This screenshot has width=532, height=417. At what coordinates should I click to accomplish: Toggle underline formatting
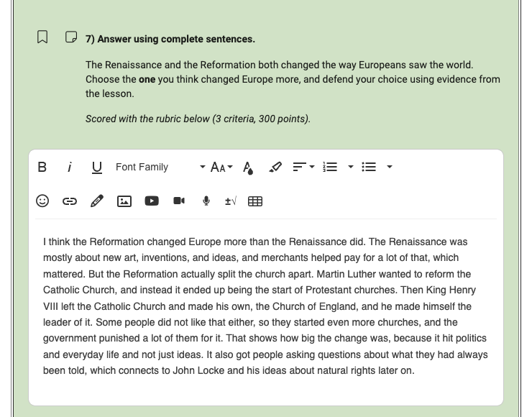(x=97, y=168)
